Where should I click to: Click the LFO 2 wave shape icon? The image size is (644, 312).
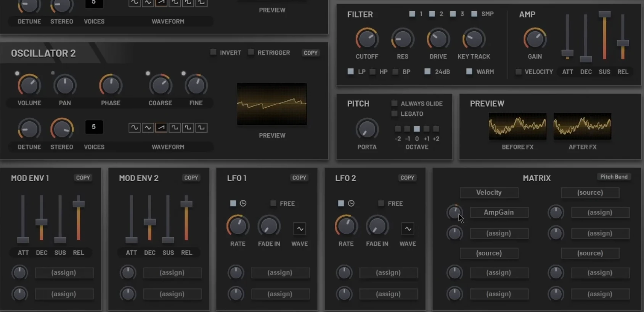[x=408, y=229]
